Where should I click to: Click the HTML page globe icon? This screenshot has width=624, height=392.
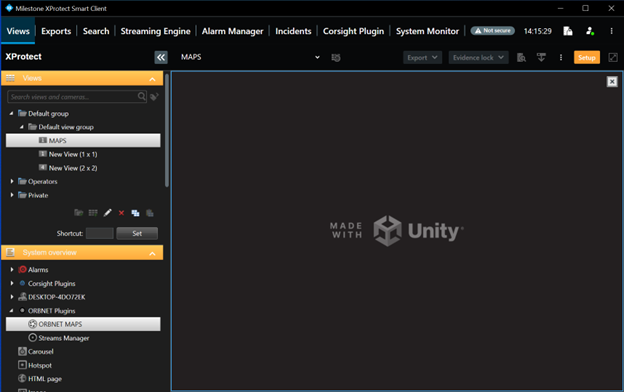(x=22, y=378)
